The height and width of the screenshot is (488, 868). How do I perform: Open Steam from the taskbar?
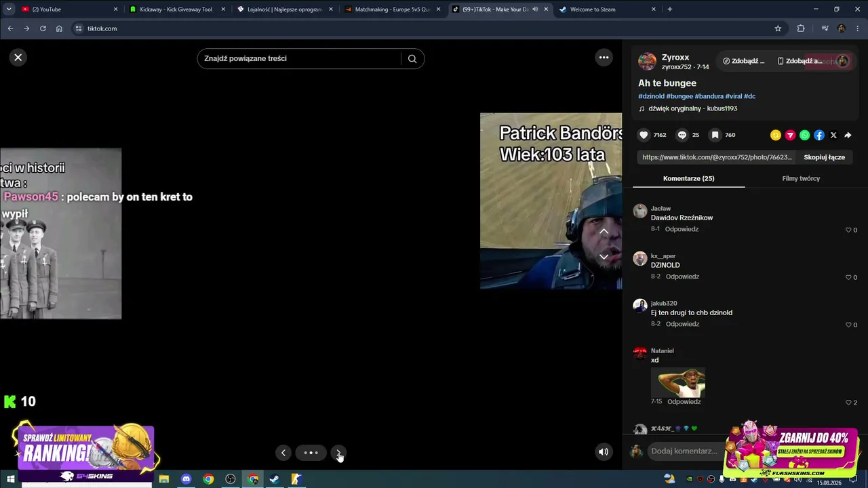click(x=275, y=479)
